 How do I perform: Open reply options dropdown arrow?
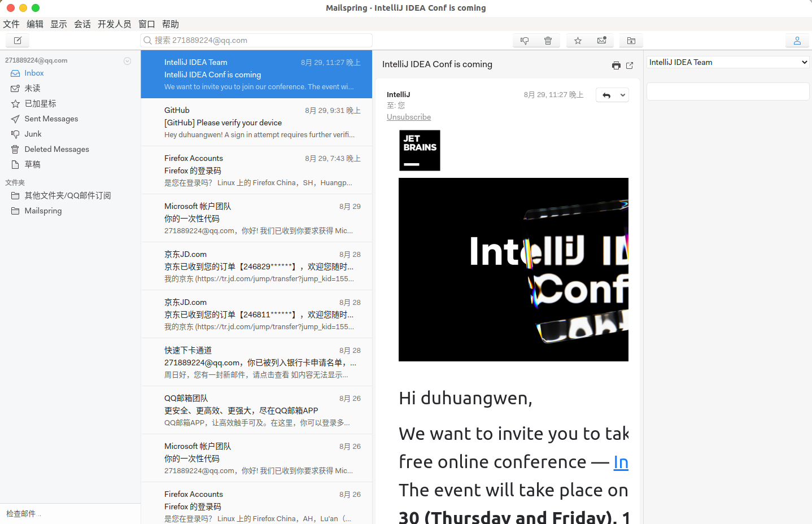click(x=623, y=95)
